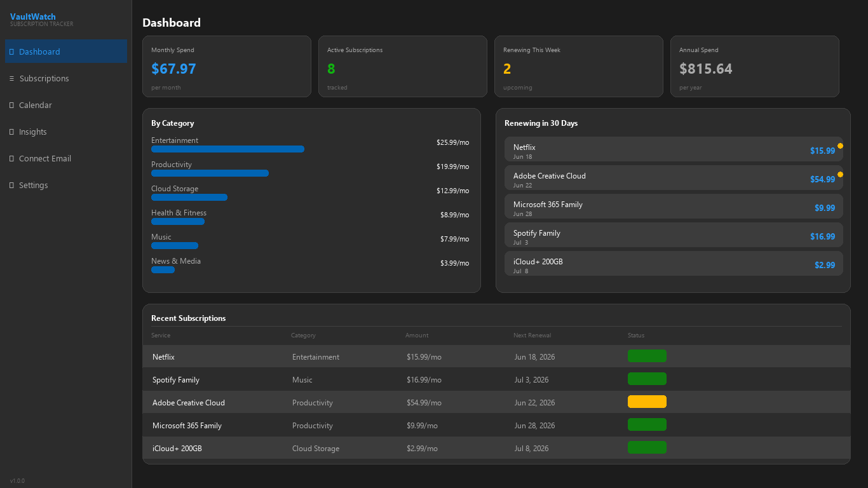Click the Entertainment category bar

click(x=227, y=149)
